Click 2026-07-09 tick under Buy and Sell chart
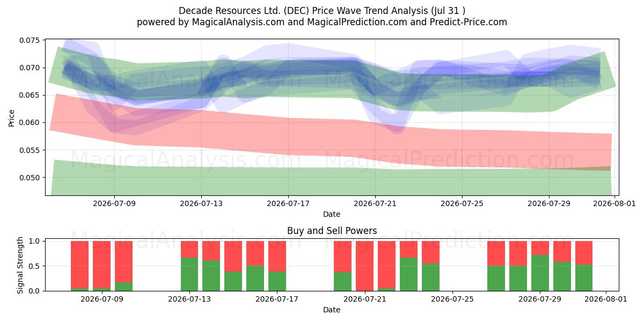644x322 pixels. (x=101, y=299)
